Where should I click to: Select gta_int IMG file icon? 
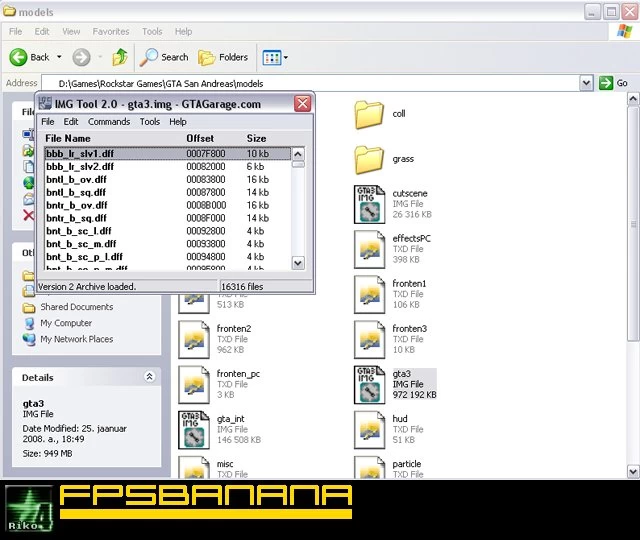[194, 429]
